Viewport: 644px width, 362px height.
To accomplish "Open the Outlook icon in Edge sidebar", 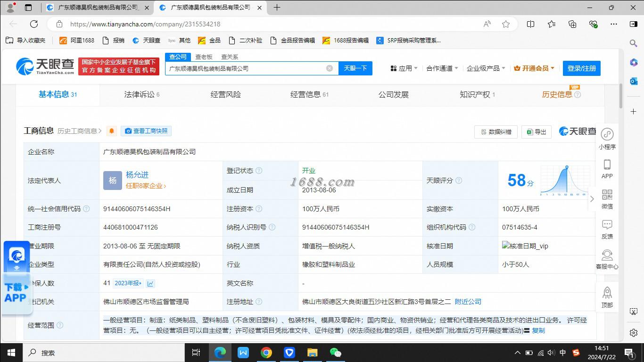I will pyautogui.click(x=634, y=81).
